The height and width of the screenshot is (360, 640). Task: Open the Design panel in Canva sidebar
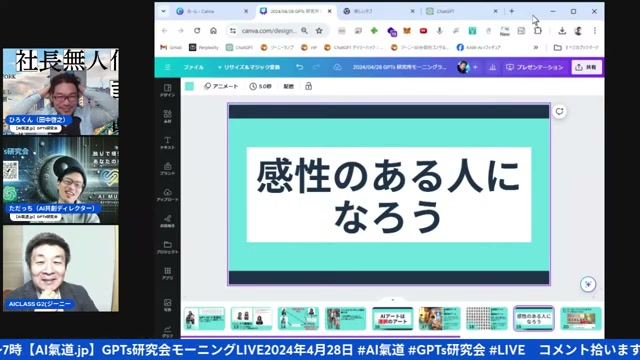pyautogui.click(x=167, y=90)
